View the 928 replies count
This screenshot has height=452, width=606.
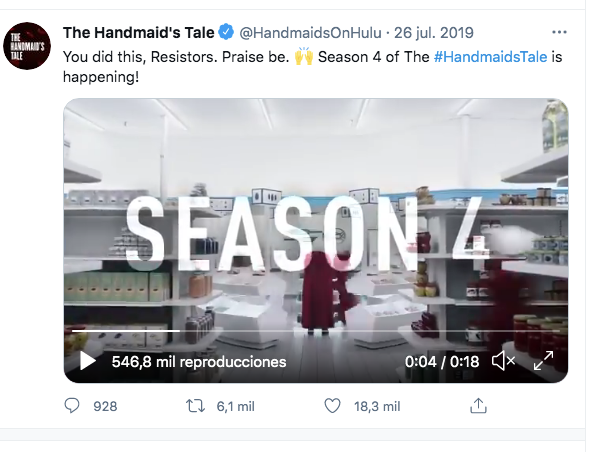(105, 406)
